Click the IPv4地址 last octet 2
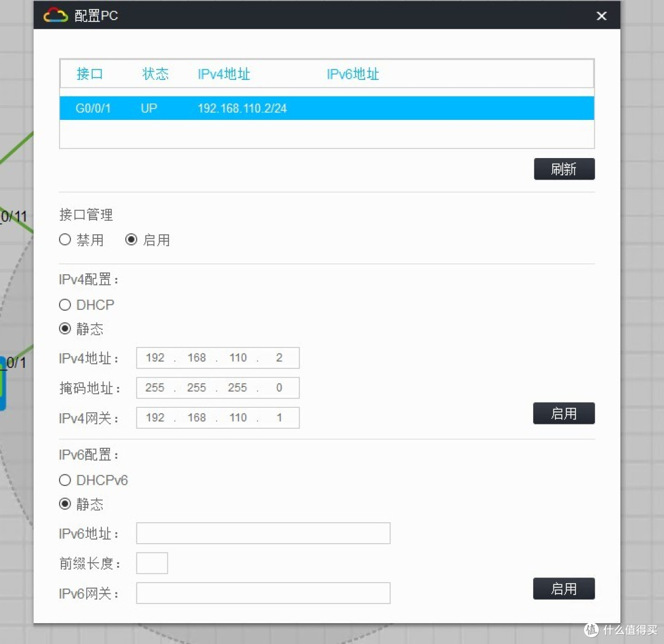 [x=279, y=357]
